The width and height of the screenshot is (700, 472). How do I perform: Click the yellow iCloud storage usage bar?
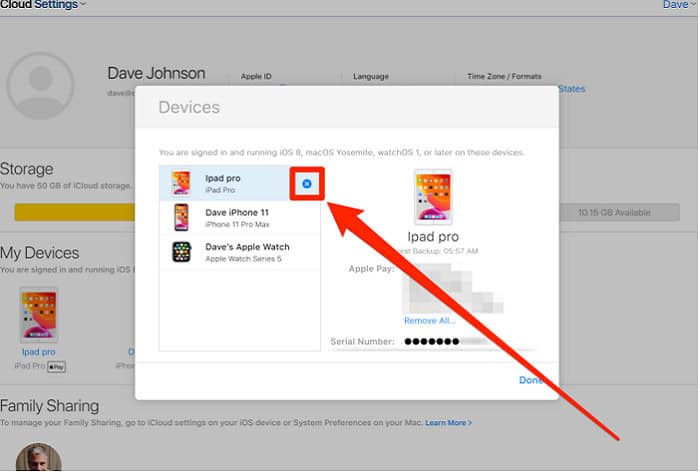click(x=75, y=212)
